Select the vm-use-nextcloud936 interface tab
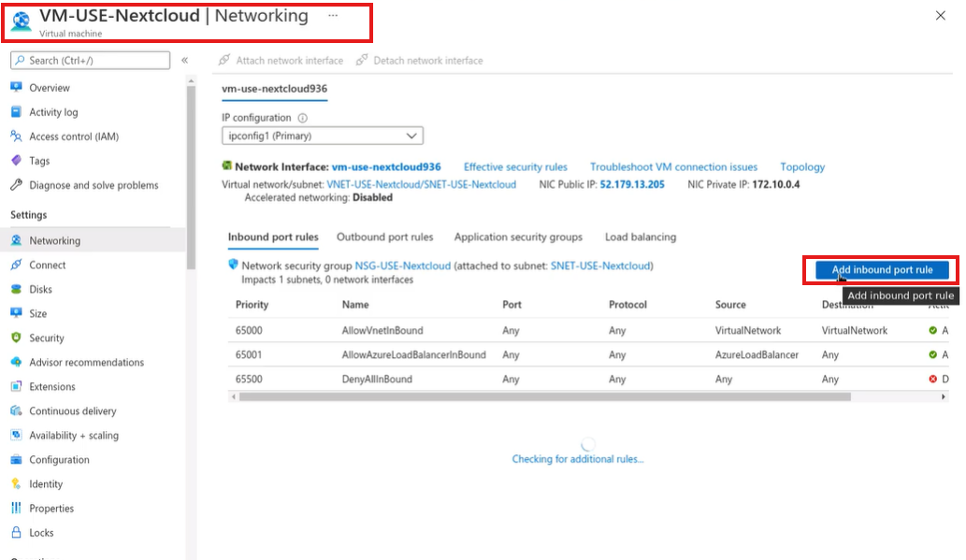Screen dimensions: 966x560 pos(274,89)
